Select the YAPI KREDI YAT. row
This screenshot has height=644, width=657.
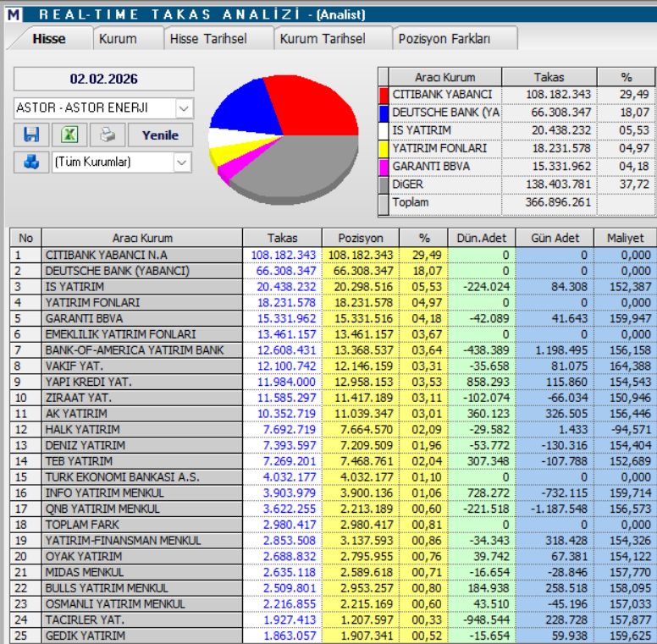click(x=333, y=382)
